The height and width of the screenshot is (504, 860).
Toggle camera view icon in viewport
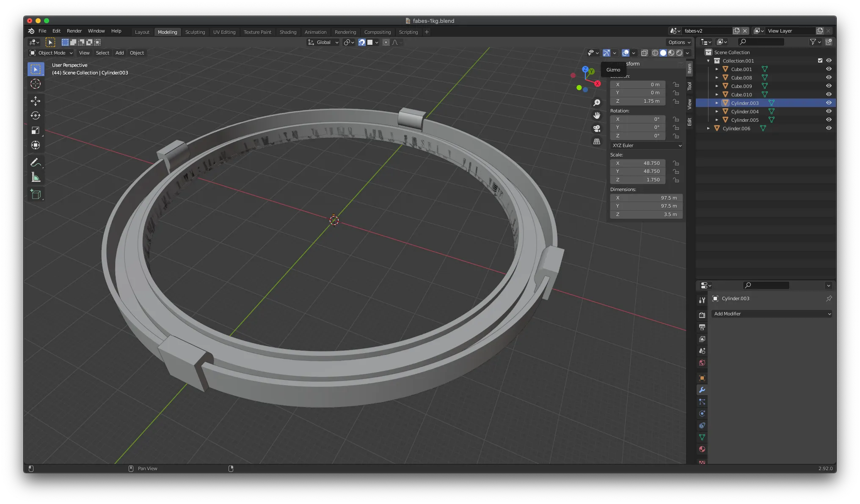pos(597,129)
